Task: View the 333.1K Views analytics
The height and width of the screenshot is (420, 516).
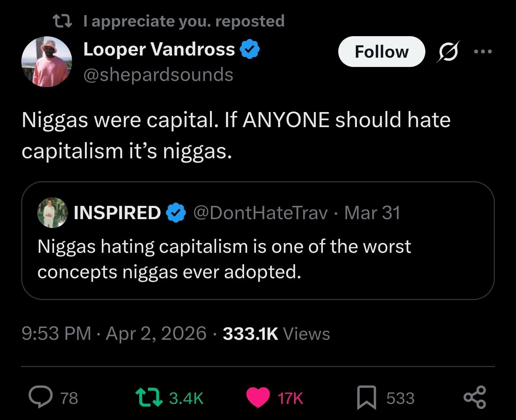Action: coord(276,333)
